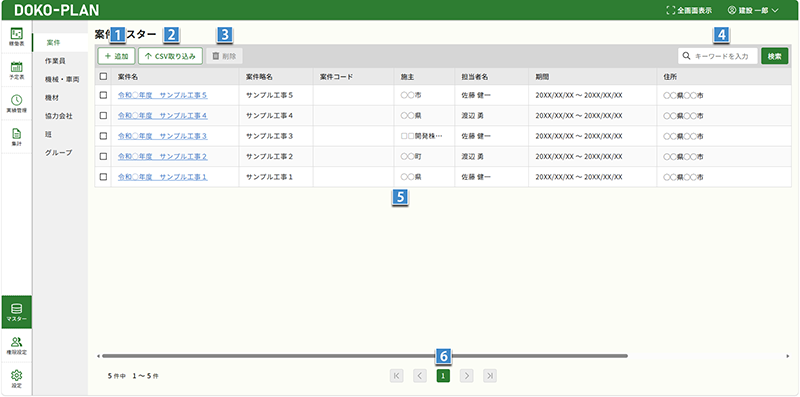Click the ○○市 owner cell
The height and width of the screenshot is (397, 800).
click(x=424, y=95)
